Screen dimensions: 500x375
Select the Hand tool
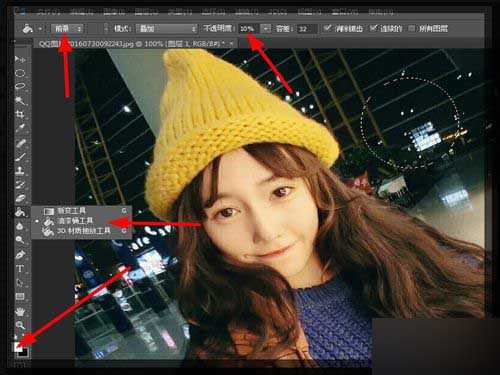tap(20, 312)
